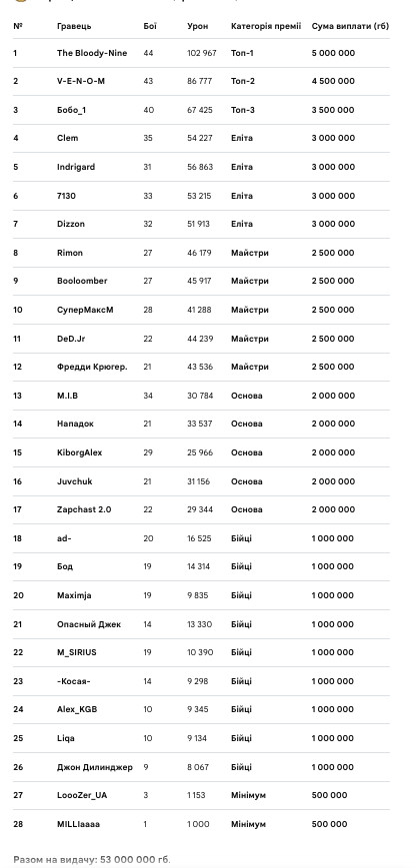This screenshot has height=868, width=419.
Task: Click the Урон column header
Action: coord(198,26)
